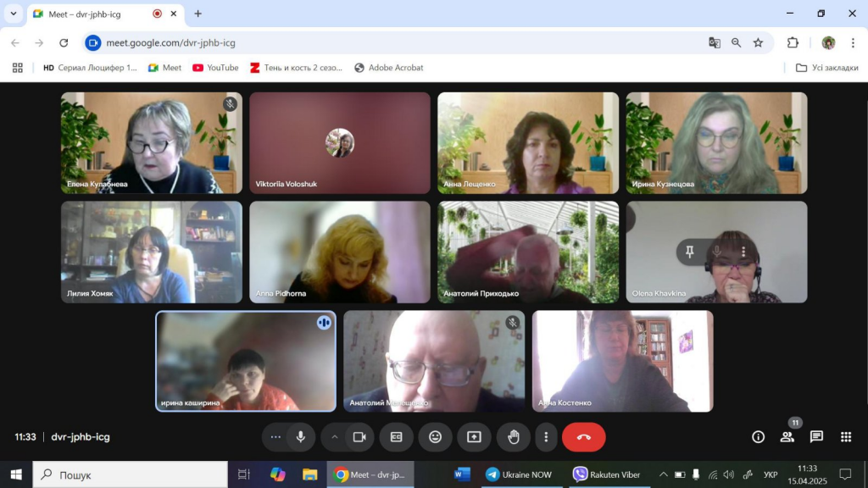Expand the video settings arrow beside camera
Image resolution: width=868 pixels, height=488 pixels.
[335, 437]
